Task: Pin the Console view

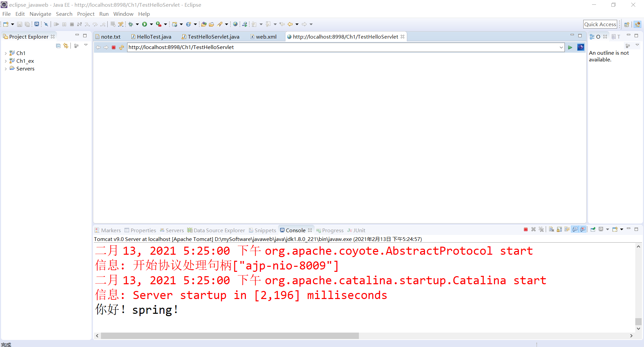Action: [593, 230]
